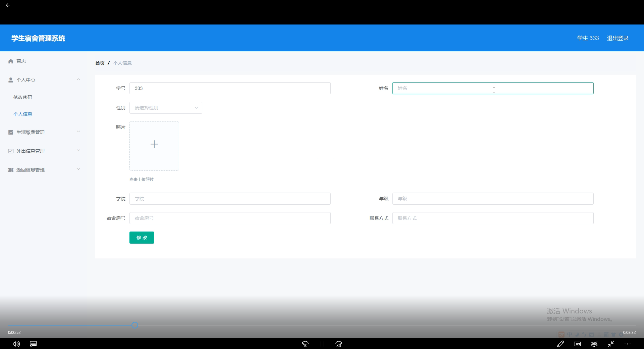Click the 学生 333 user label

point(588,38)
